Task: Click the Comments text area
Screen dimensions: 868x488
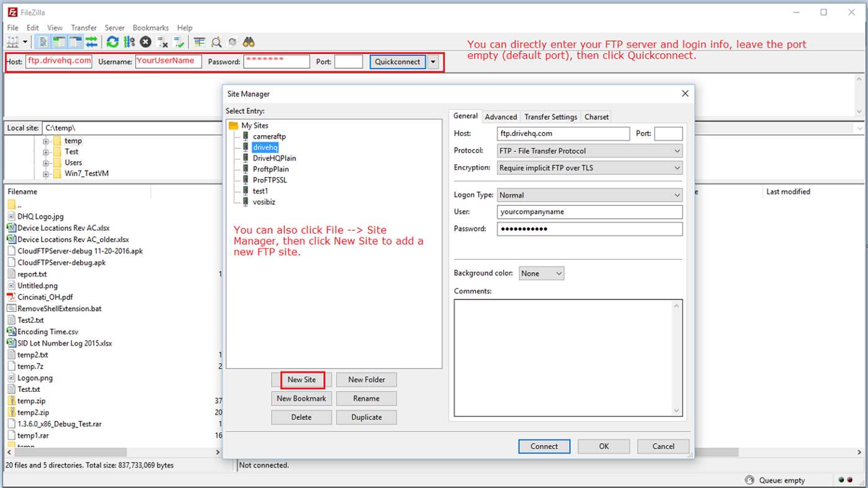Action: coord(568,358)
